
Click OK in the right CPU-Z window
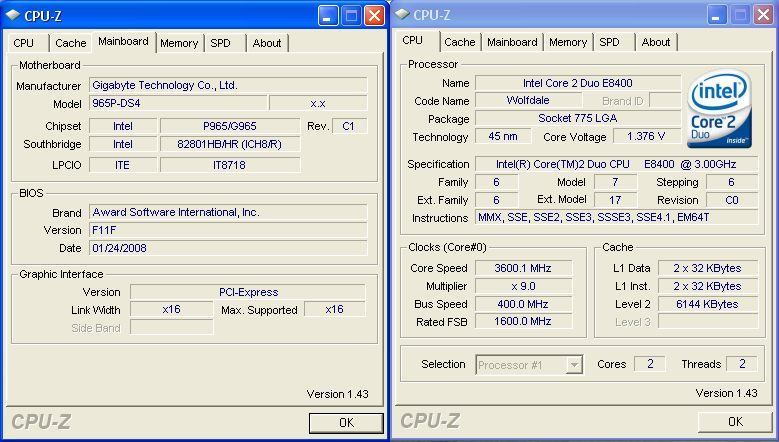coord(735,422)
